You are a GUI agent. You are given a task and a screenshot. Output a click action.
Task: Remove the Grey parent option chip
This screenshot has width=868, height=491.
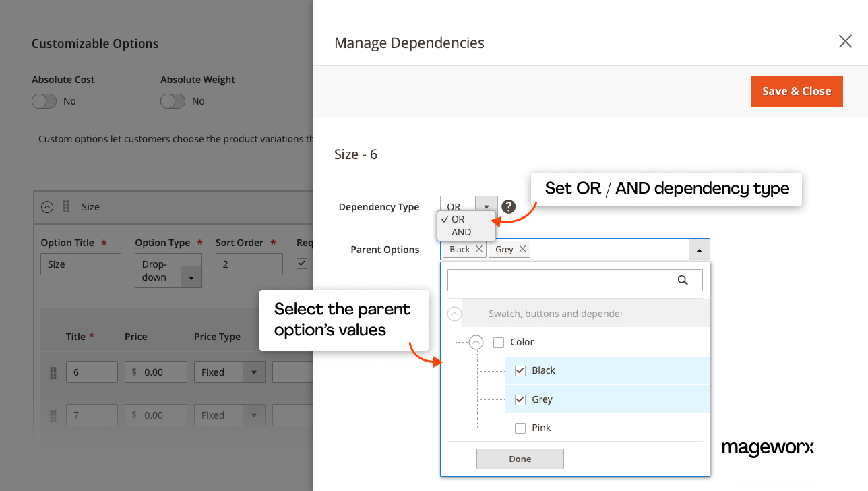(522, 249)
